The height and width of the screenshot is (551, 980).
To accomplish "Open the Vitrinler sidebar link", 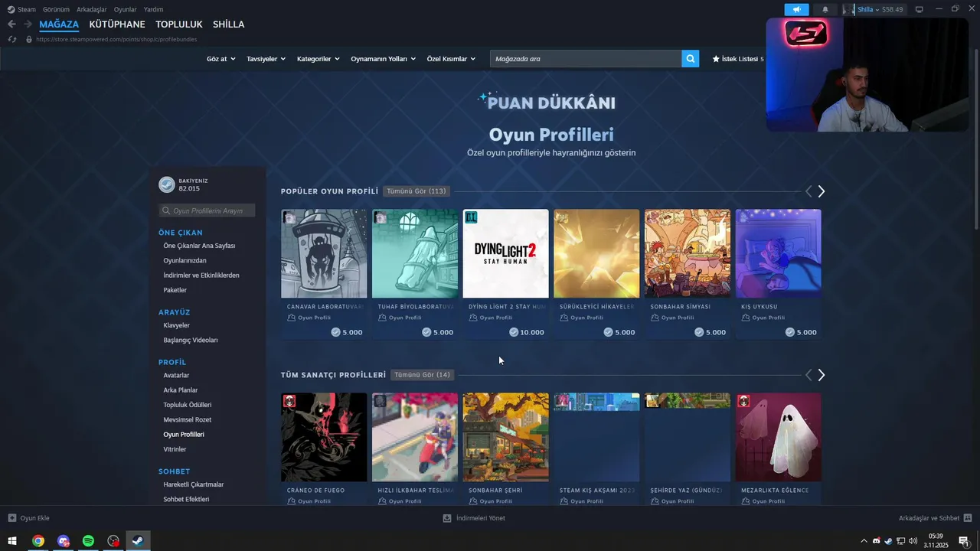I will pos(175,449).
